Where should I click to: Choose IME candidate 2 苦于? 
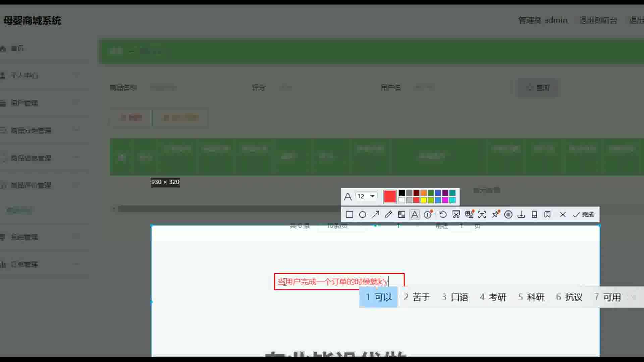pos(417,297)
